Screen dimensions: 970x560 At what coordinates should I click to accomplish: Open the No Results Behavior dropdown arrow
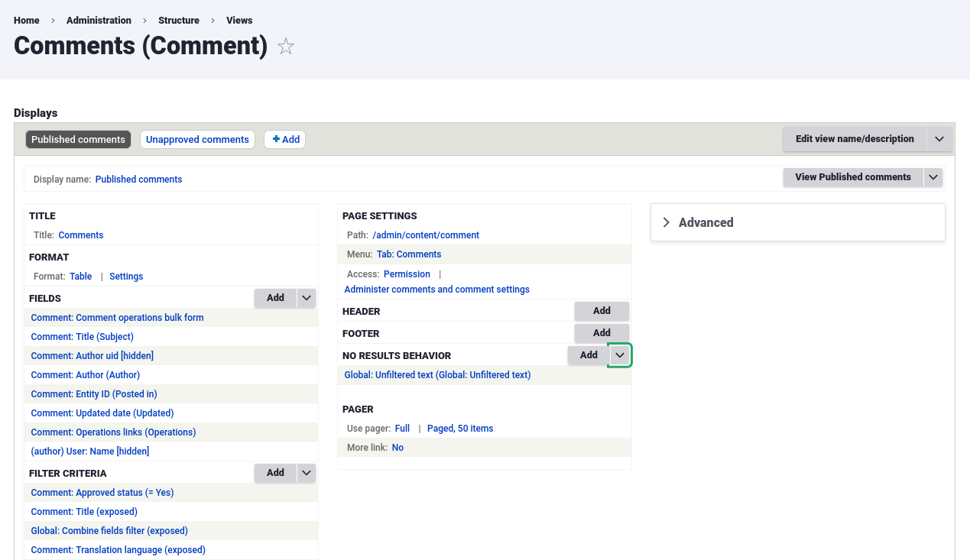620,355
